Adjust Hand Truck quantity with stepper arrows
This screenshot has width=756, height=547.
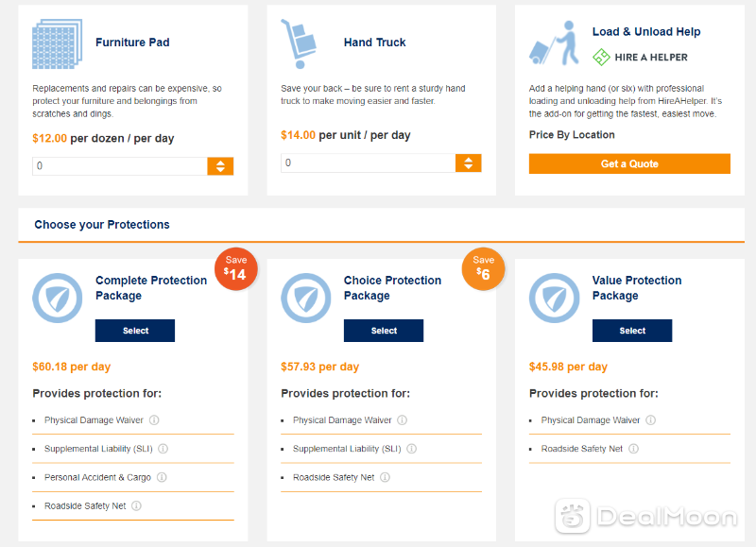tap(468, 162)
